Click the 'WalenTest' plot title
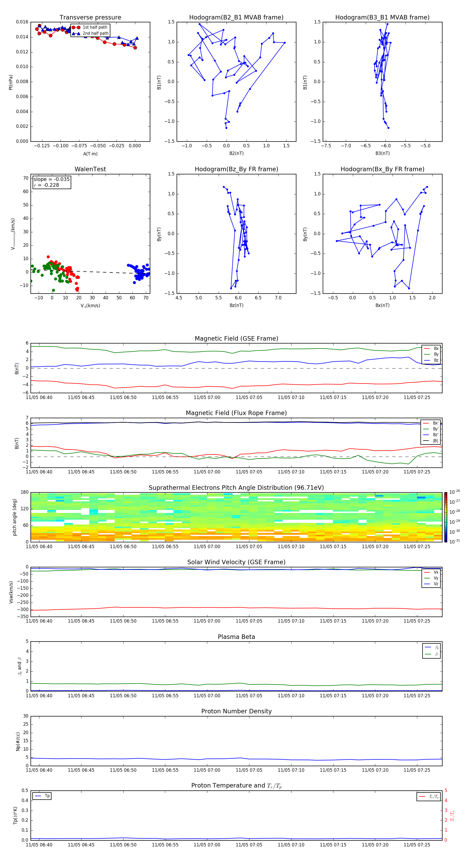 pyautogui.click(x=90, y=169)
